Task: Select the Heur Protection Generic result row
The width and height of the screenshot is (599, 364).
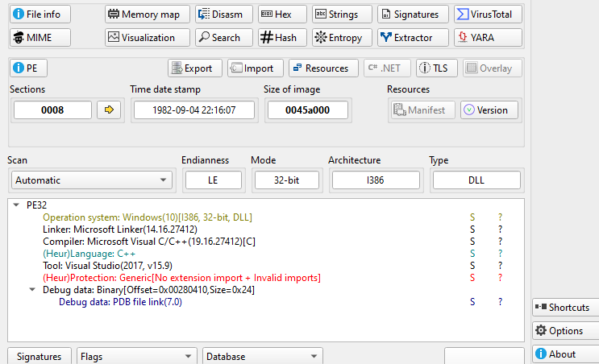Action: pyautogui.click(x=181, y=278)
